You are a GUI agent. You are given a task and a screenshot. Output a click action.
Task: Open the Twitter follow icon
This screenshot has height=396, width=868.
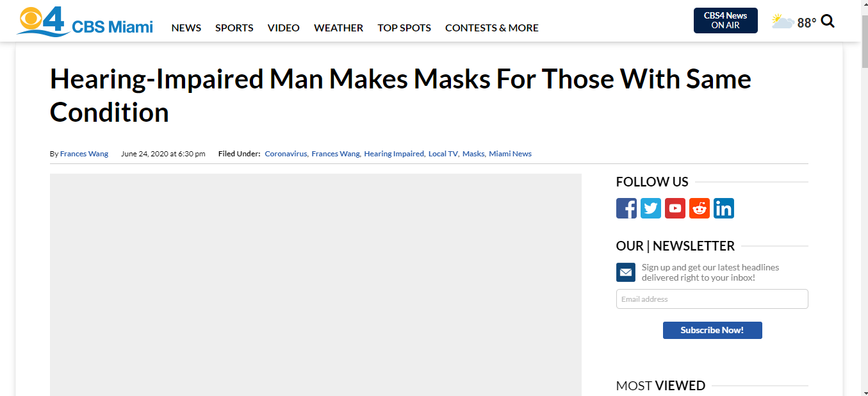point(651,208)
